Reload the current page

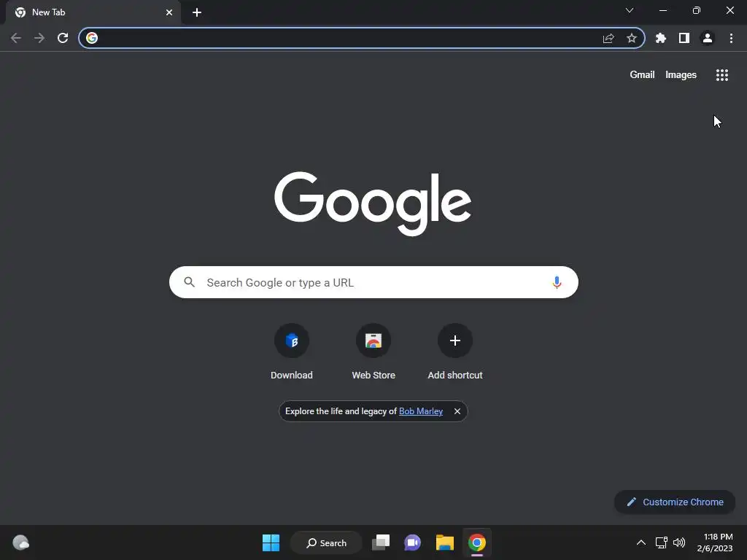pos(63,38)
